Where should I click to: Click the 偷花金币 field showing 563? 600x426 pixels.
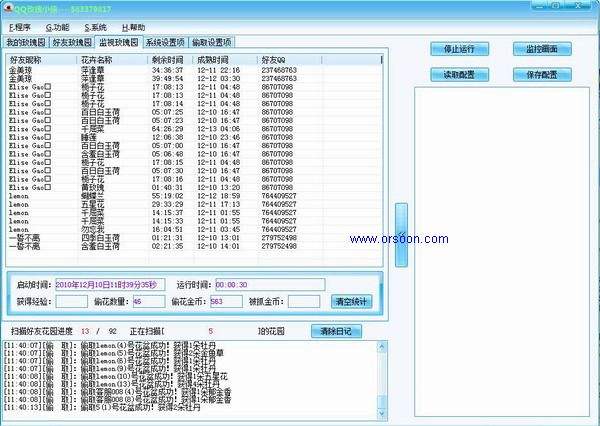[x=226, y=302]
